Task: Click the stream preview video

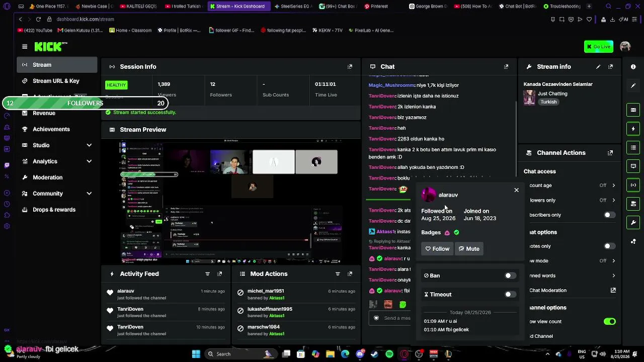Action: coord(231,201)
